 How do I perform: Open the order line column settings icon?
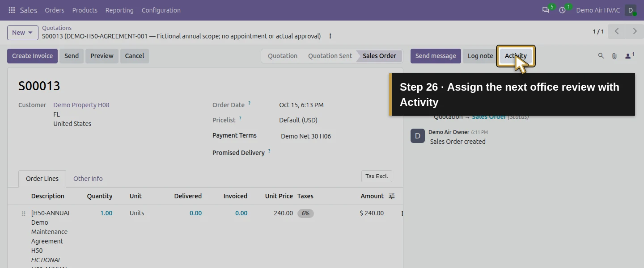click(392, 196)
